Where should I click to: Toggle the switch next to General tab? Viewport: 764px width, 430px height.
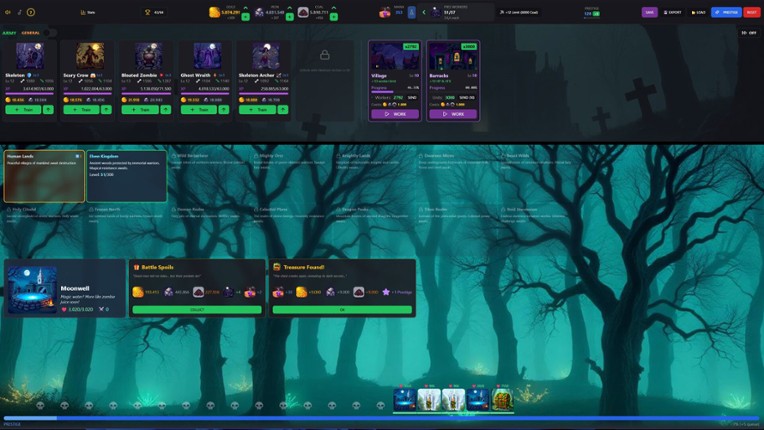tap(49, 33)
